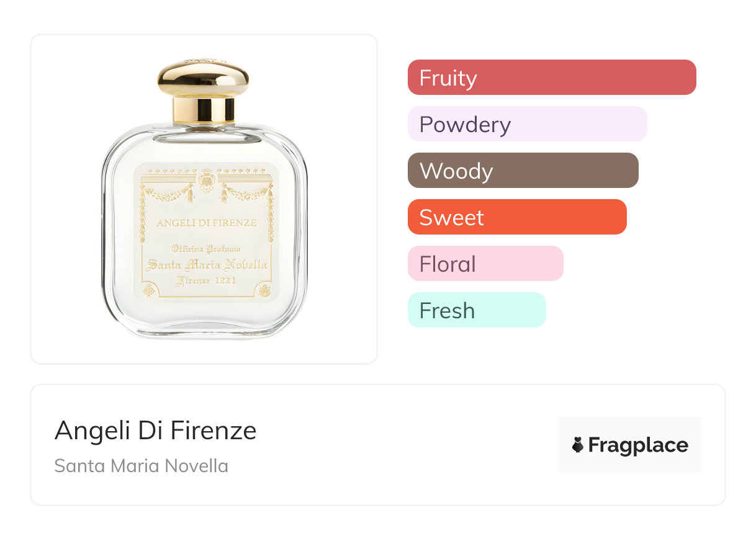Click the gold bottle cap

point(203,91)
